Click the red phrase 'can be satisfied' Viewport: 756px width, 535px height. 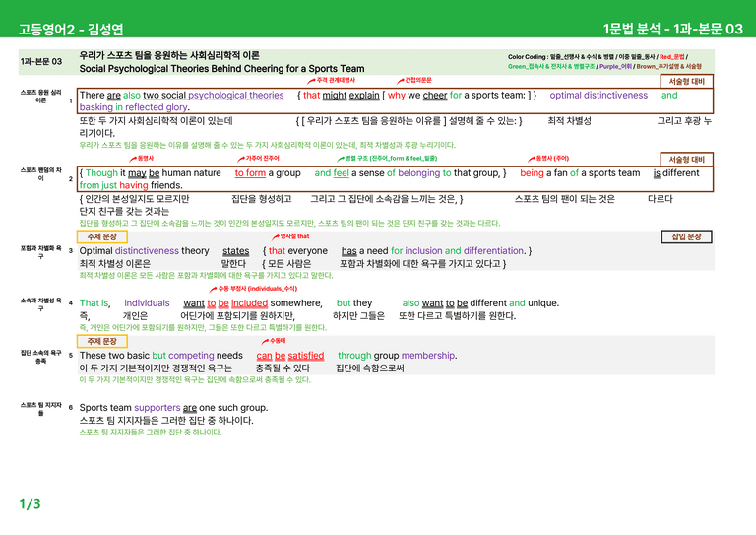pyautogui.click(x=290, y=356)
